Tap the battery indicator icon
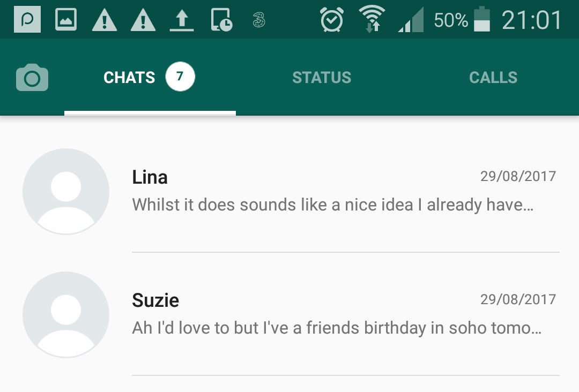 pos(482,20)
